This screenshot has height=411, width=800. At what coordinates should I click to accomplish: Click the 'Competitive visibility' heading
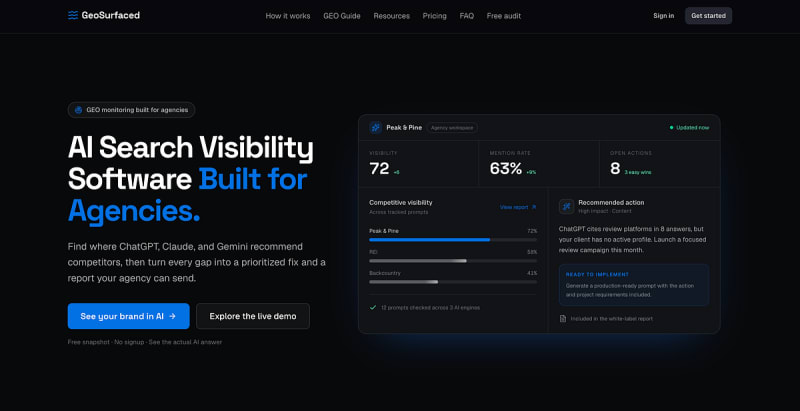[x=401, y=202]
